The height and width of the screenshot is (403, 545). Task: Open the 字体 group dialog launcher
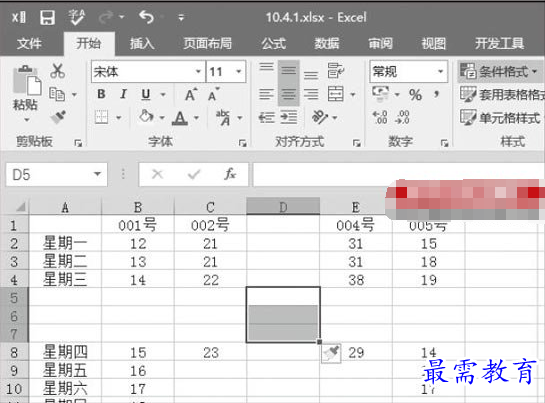242,143
